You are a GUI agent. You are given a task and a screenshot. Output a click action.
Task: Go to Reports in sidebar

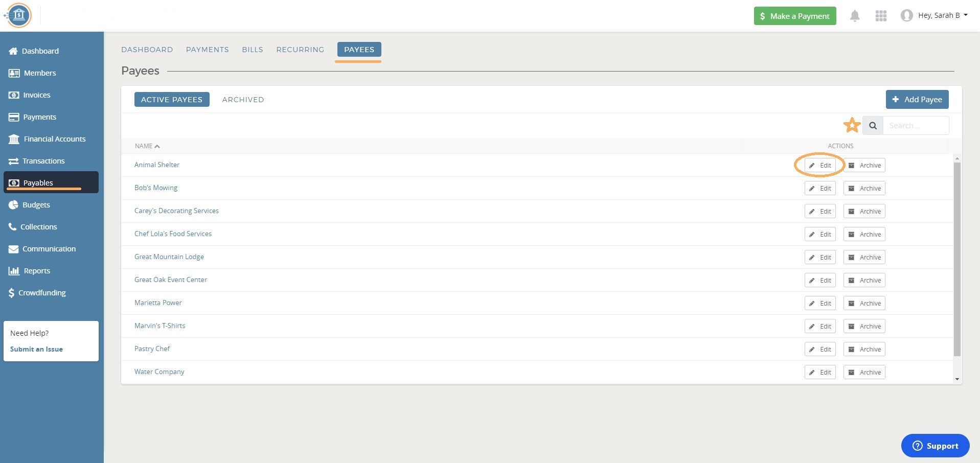pyautogui.click(x=37, y=271)
